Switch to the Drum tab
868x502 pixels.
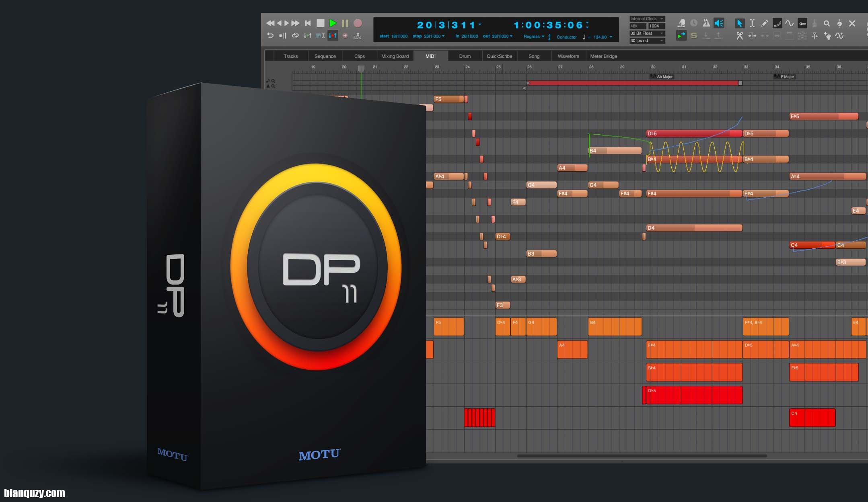465,56
